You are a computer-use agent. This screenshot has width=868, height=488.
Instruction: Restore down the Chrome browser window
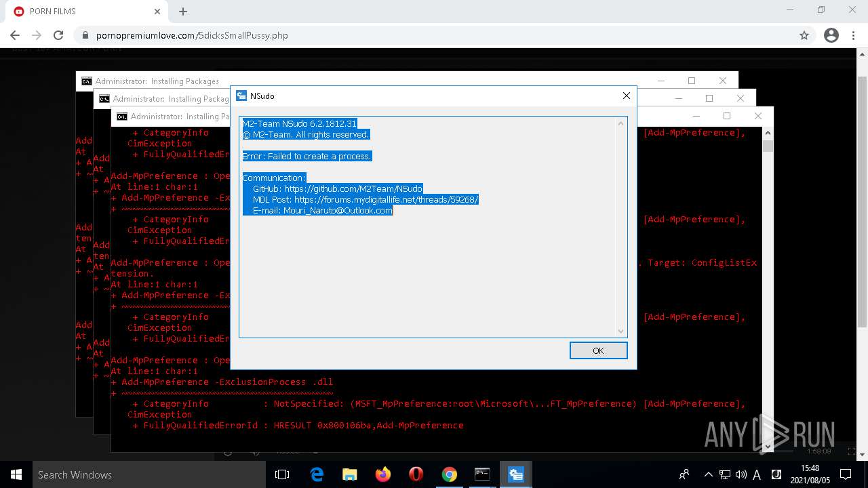(821, 10)
